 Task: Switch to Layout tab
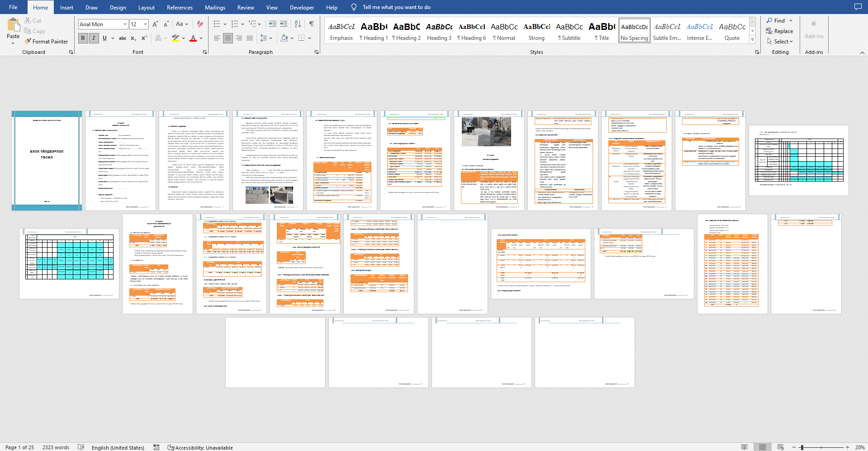click(x=146, y=7)
